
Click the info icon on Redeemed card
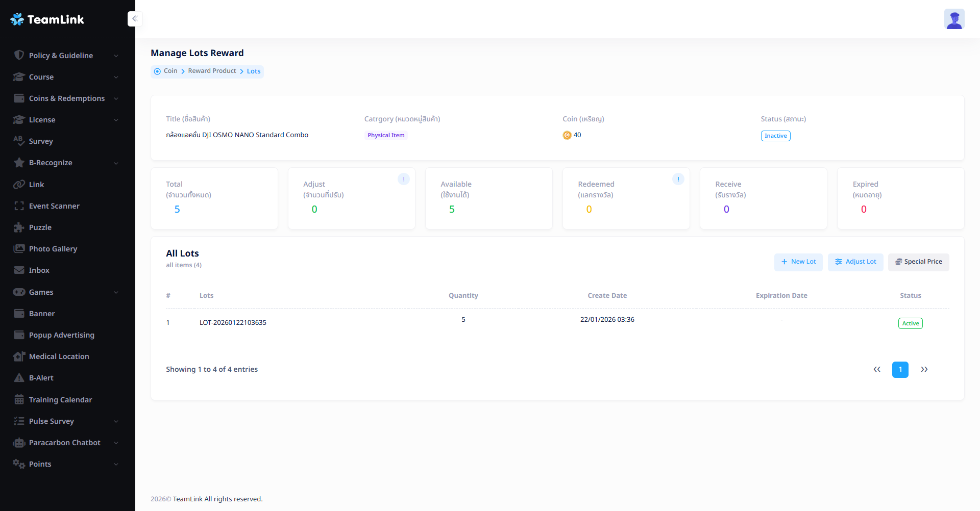pyautogui.click(x=678, y=179)
